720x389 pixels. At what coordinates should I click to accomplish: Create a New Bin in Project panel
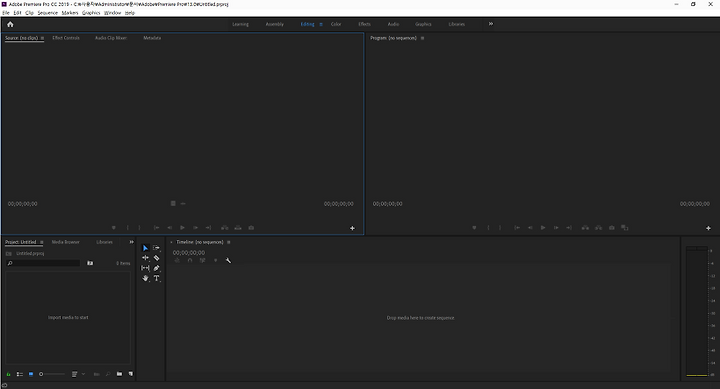[x=119, y=374]
